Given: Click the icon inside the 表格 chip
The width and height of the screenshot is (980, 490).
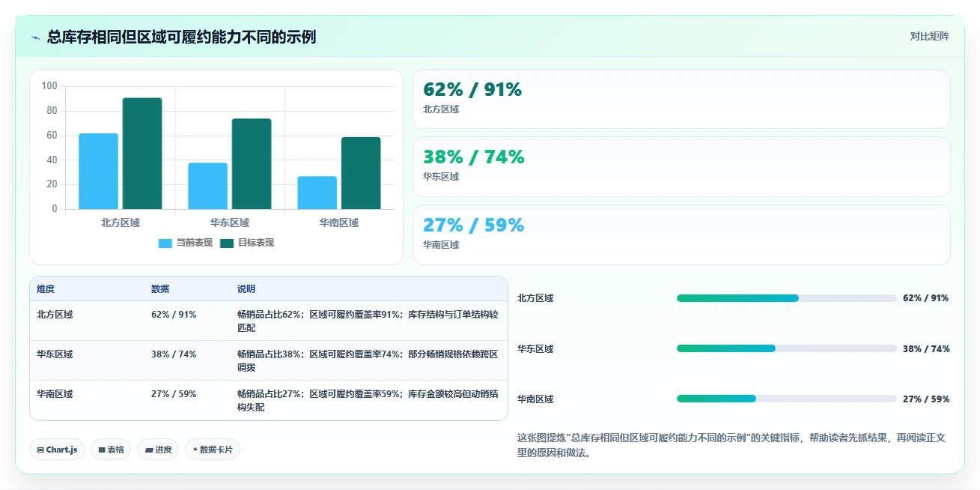Looking at the screenshot, I should tap(102, 450).
